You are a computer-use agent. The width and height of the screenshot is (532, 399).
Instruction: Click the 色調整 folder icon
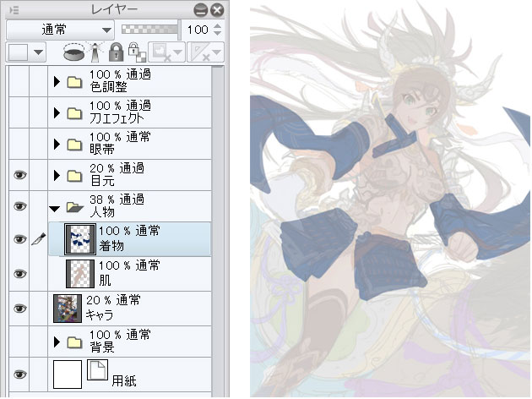coord(74,82)
